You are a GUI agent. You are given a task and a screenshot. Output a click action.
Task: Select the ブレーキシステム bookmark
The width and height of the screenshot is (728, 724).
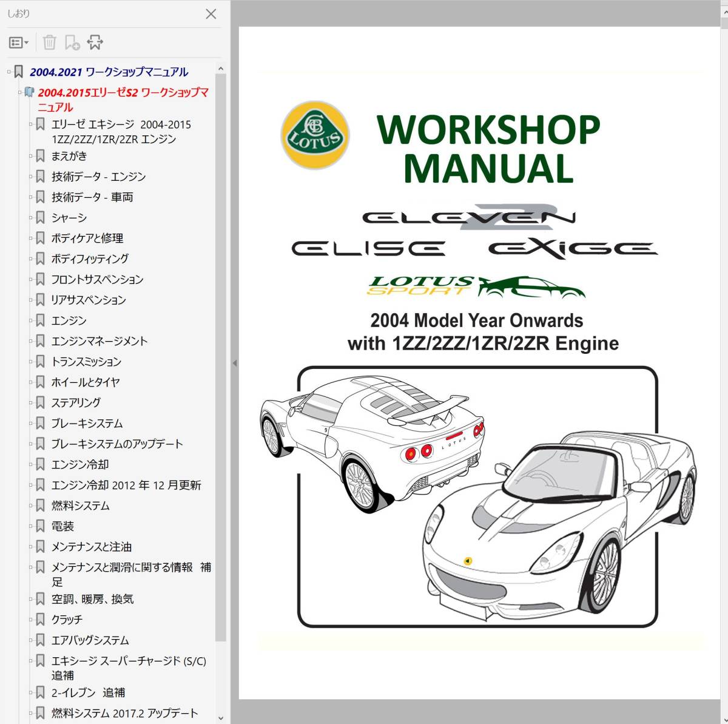coord(87,424)
